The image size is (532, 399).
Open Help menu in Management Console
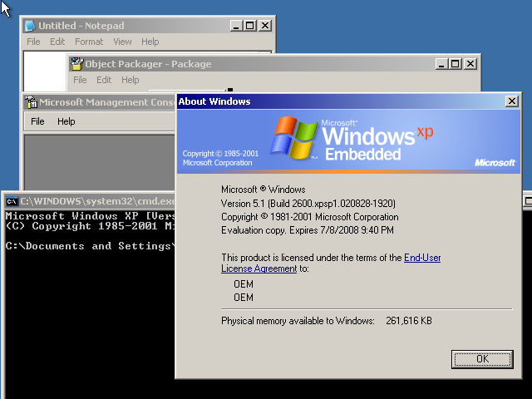[x=66, y=121]
